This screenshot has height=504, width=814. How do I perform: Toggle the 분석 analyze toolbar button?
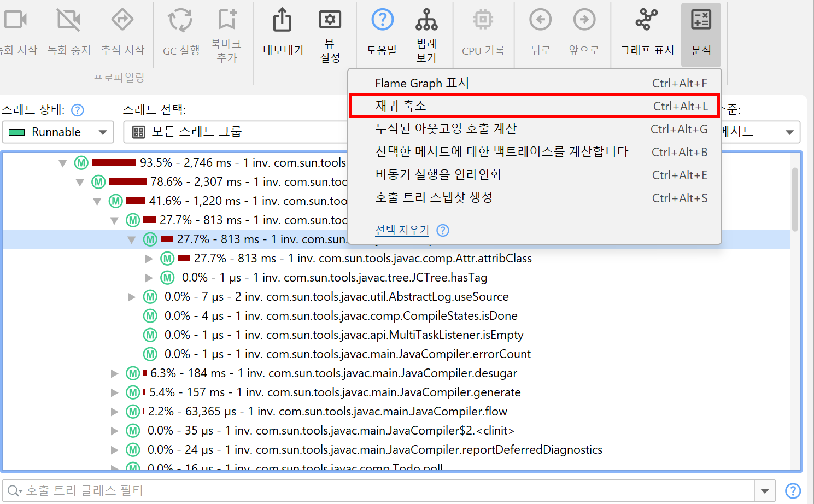[x=701, y=34]
